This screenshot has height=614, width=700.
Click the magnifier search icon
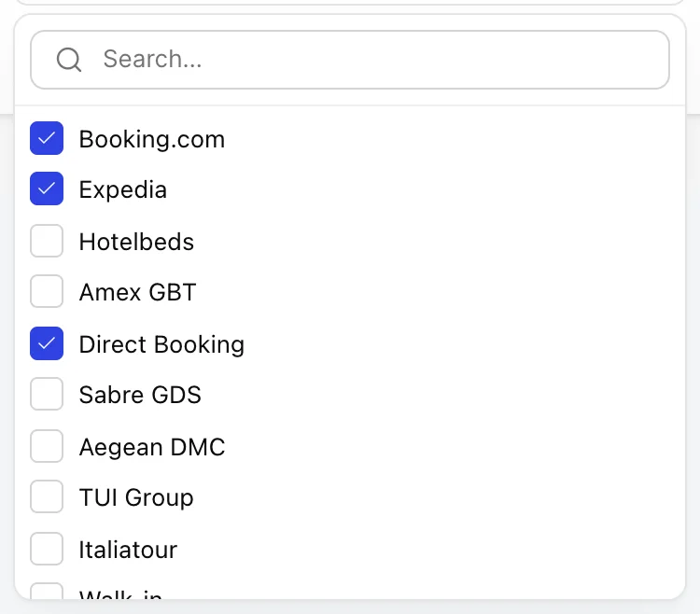(x=69, y=60)
